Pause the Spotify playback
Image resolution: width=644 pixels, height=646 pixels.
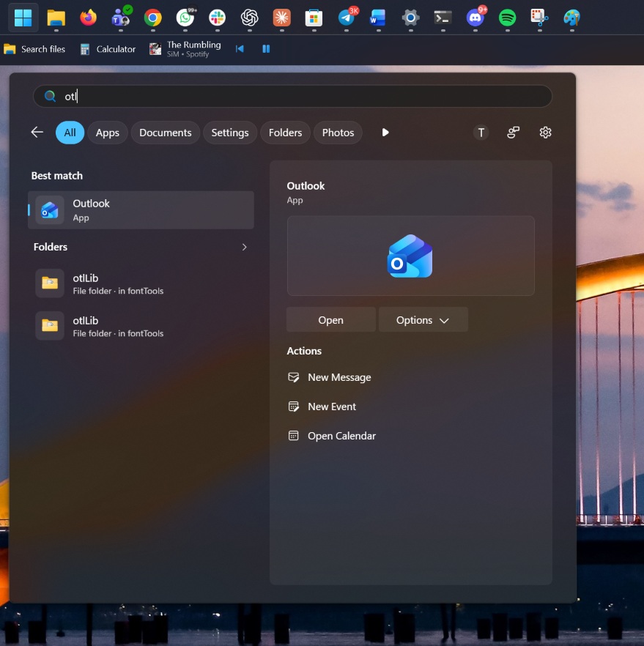point(266,49)
